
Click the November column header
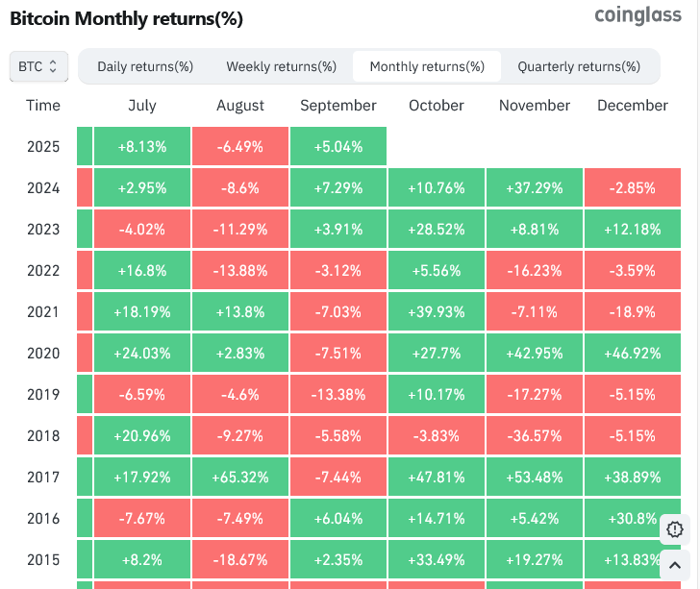coord(535,106)
